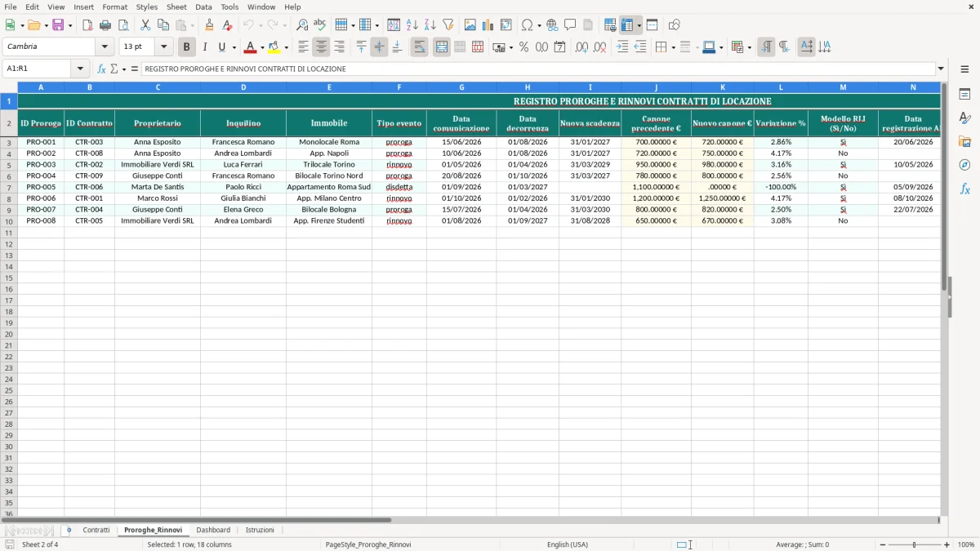
Task: Open sidebar Styles panel icon
Action: tap(964, 118)
